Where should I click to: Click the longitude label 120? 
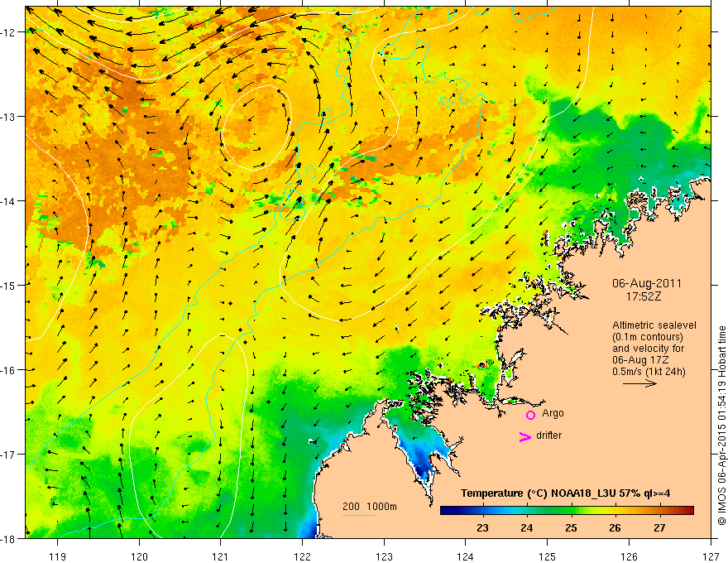pyautogui.click(x=139, y=556)
